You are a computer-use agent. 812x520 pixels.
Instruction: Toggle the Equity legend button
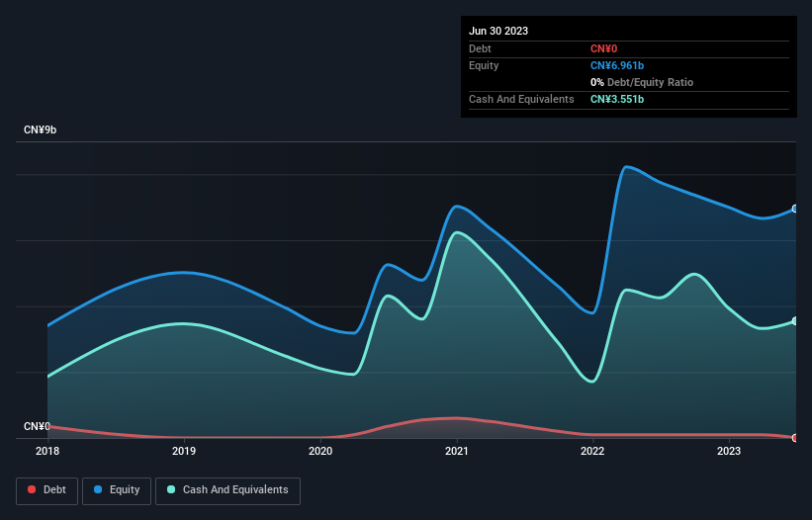117,490
